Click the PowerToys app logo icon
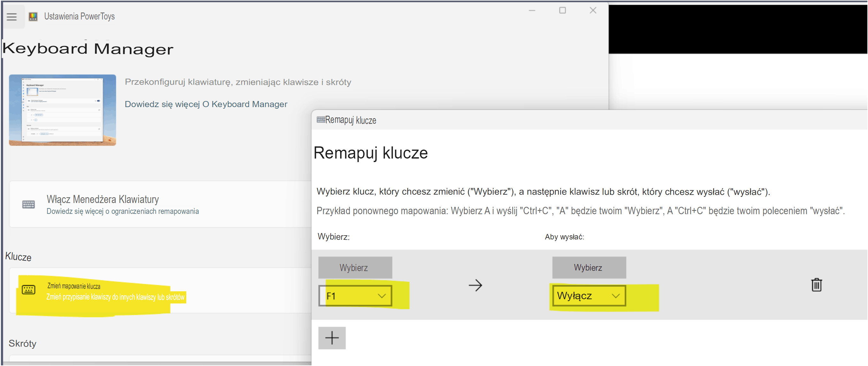Image resolution: width=868 pixels, height=366 pixels. pyautogui.click(x=33, y=17)
